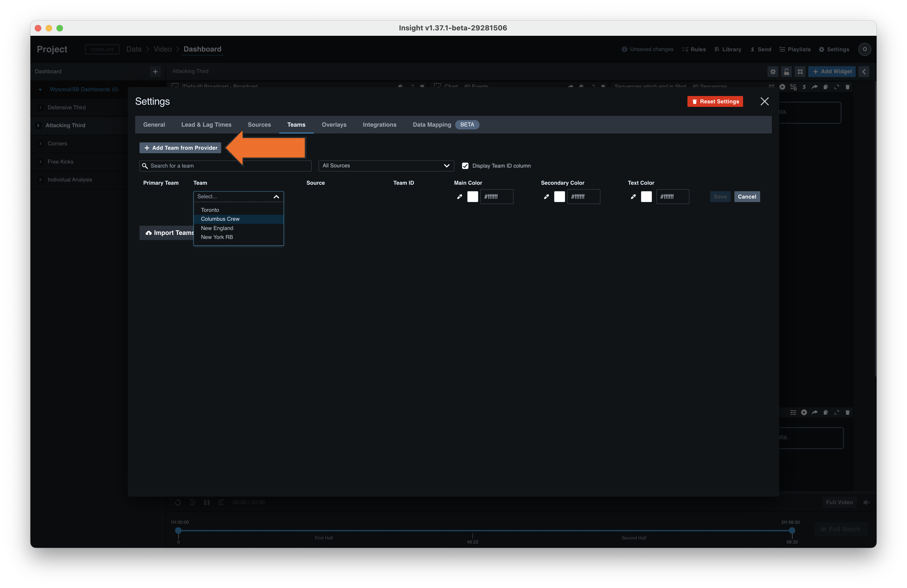The width and height of the screenshot is (907, 588).
Task: Rewind video five seconds
Action: (192, 502)
